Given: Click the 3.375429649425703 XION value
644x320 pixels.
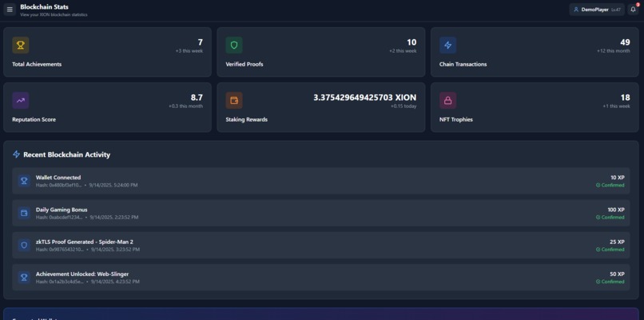Looking at the screenshot, I should click(x=364, y=98).
